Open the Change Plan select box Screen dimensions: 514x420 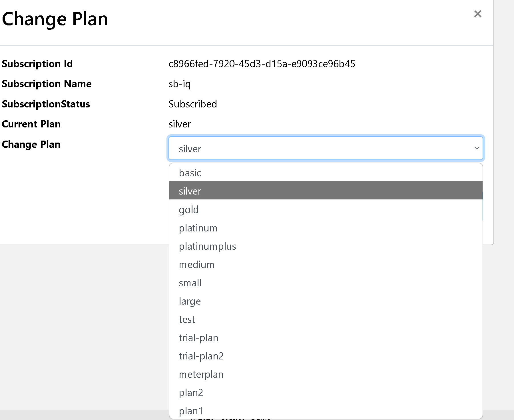pos(326,148)
